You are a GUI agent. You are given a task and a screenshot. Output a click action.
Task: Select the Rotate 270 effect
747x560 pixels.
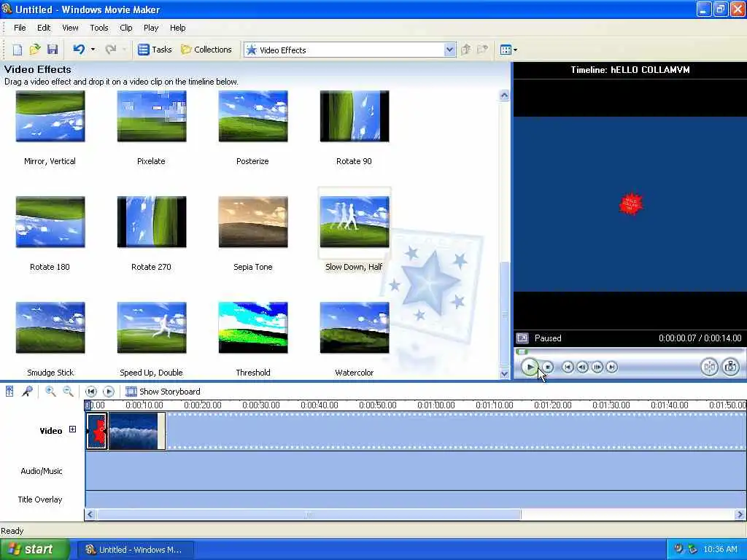152,222
